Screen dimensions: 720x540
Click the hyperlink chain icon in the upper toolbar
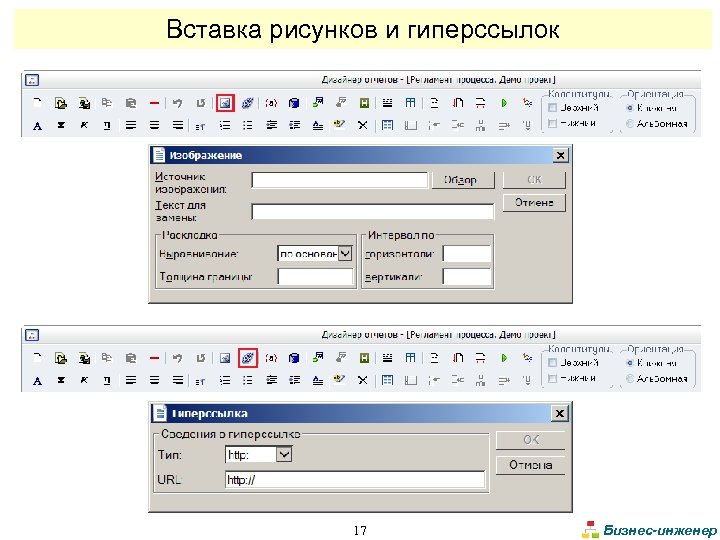[x=248, y=103]
